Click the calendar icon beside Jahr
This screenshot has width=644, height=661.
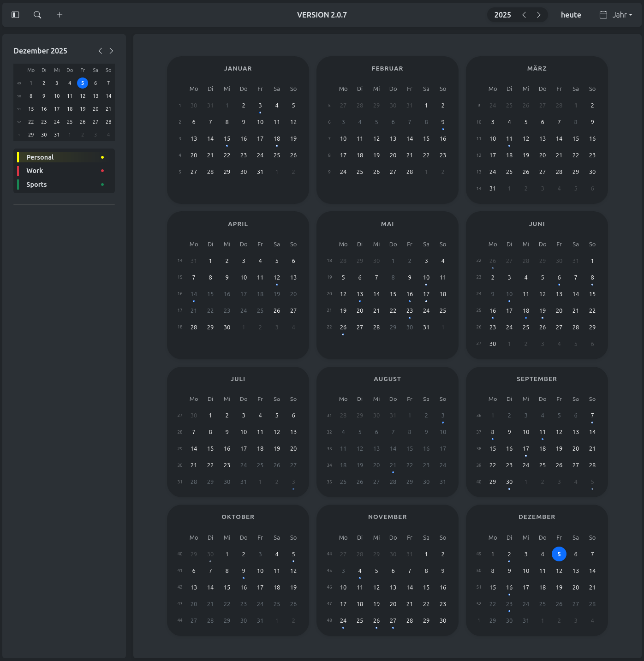603,15
